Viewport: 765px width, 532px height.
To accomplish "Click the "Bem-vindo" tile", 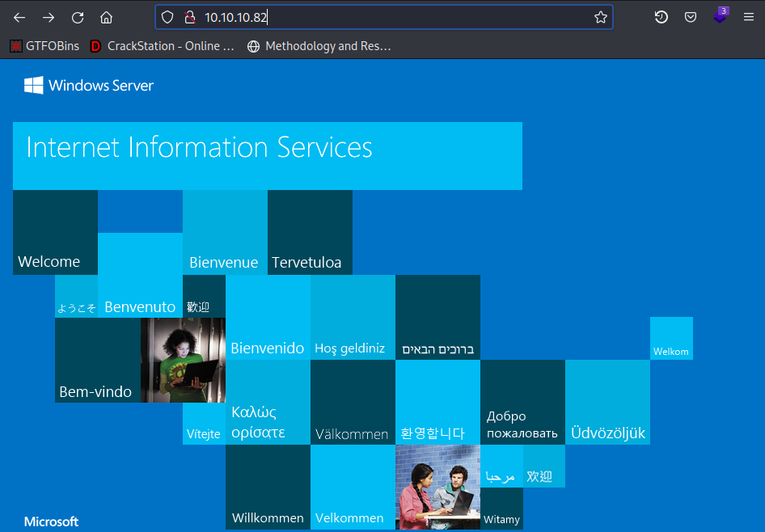I will point(98,361).
